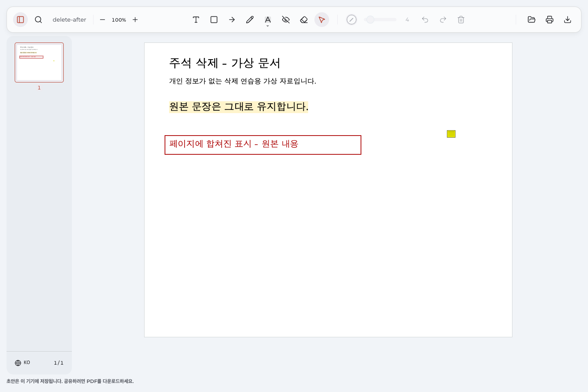Expand the highlight tool dropdown arrow
Screen dimensions: 588x392
pyautogui.click(x=268, y=26)
